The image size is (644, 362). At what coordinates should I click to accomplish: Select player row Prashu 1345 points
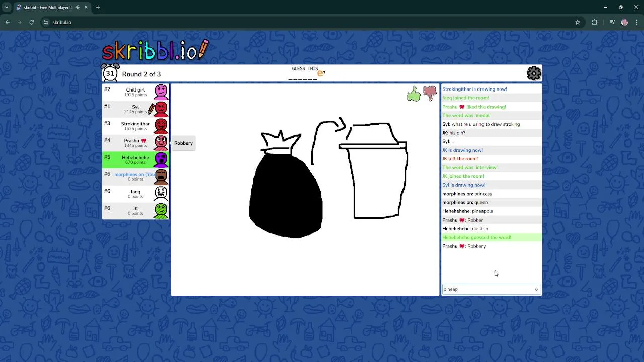click(x=135, y=143)
